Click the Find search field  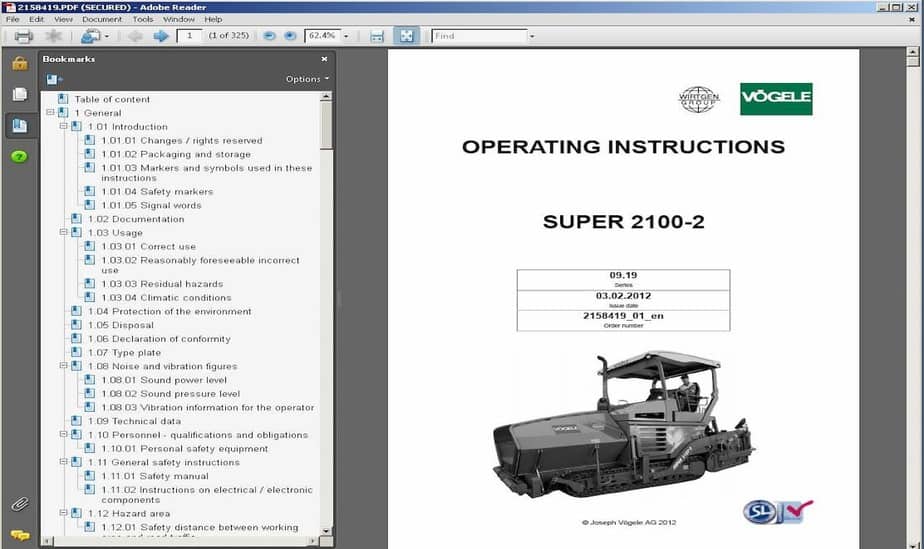pyautogui.click(x=478, y=36)
